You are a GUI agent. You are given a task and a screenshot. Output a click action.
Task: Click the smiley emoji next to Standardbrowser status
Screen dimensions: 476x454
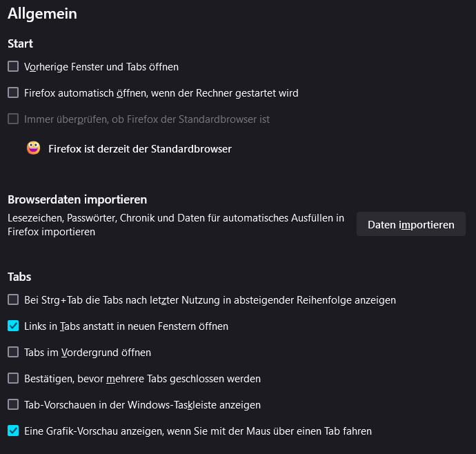(x=33, y=148)
